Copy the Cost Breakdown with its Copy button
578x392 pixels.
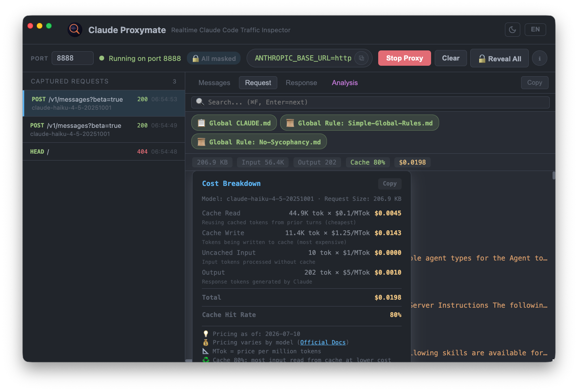click(x=390, y=183)
